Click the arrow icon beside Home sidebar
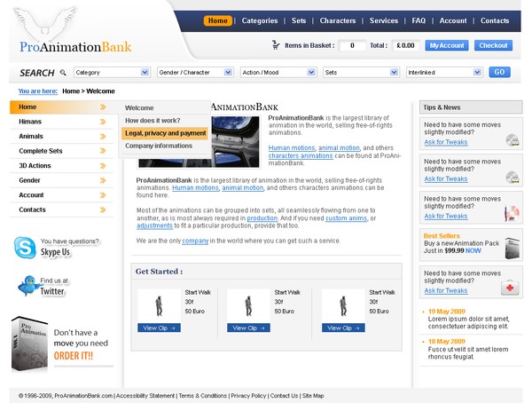This screenshot has width=532, height=403. 103,107
